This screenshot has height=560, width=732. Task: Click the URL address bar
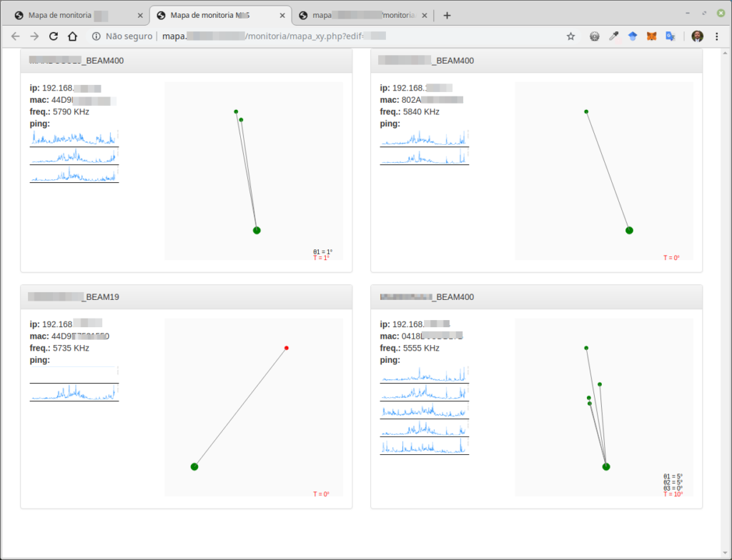coord(357,36)
